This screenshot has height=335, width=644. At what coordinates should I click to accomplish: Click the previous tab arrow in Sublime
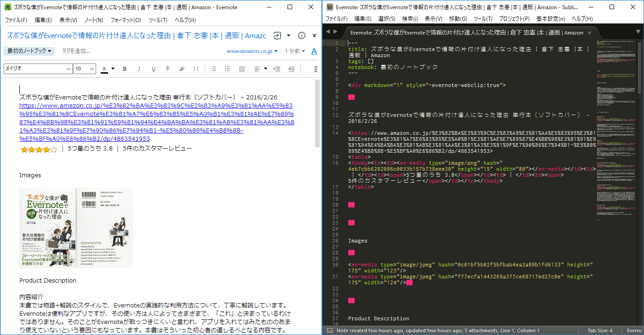328,31
